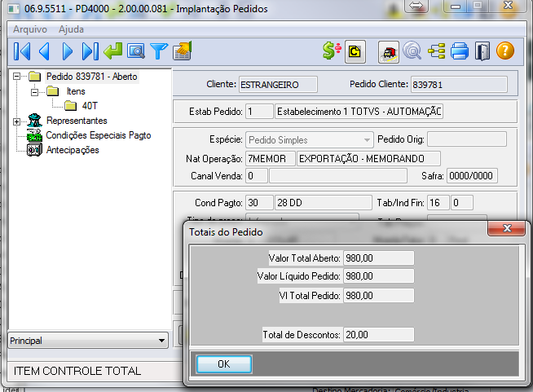Click the Cond Pagto code field 30
Viewport: 533px width, 392px height.
click(259, 203)
